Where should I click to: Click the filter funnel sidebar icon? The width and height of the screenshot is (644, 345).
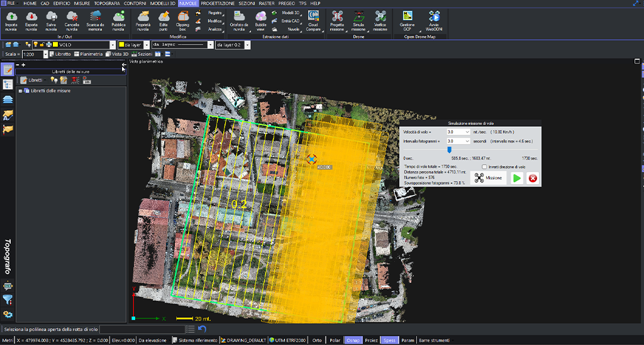8,300
